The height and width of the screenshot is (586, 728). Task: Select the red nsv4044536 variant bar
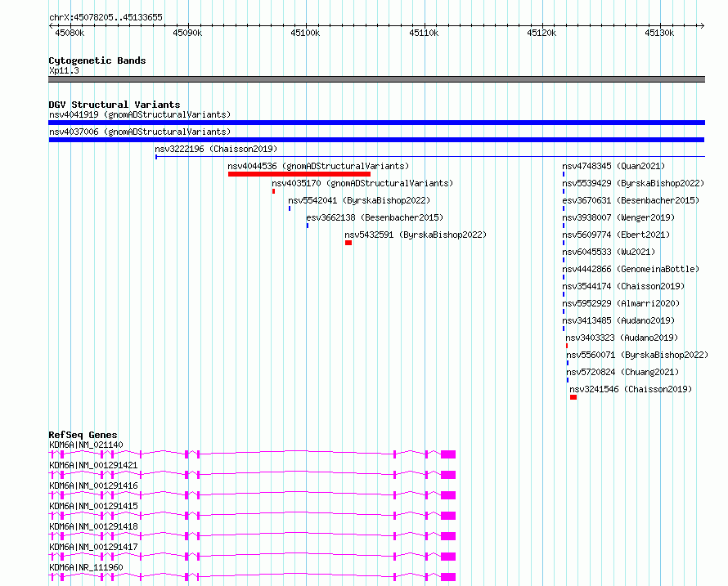coord(299,174)
